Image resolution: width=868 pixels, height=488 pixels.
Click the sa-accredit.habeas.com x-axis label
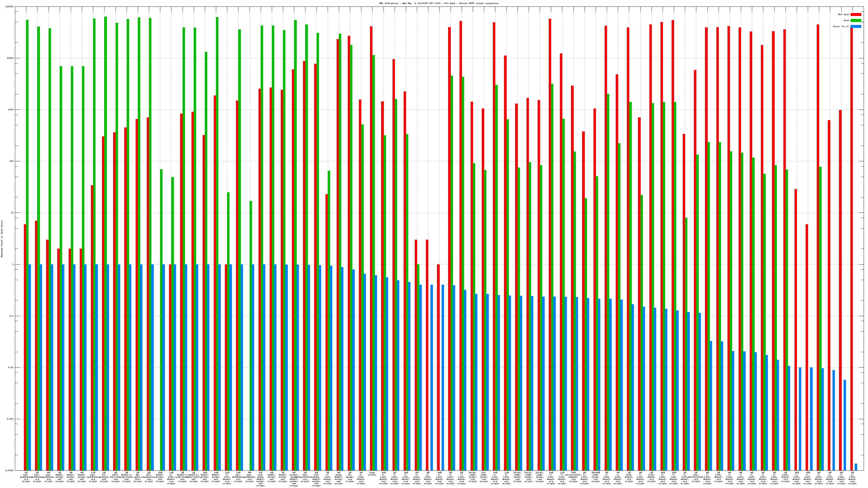[573, 477]
